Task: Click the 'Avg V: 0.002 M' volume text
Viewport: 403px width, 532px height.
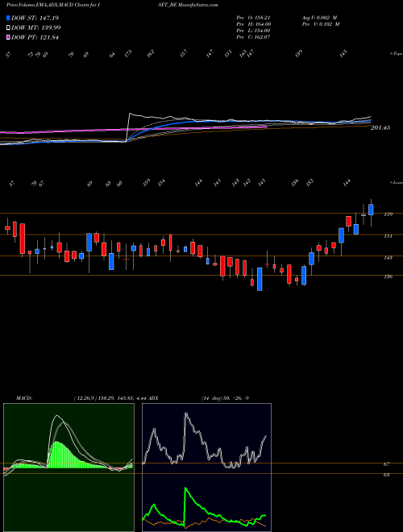Action: [319, 18]
